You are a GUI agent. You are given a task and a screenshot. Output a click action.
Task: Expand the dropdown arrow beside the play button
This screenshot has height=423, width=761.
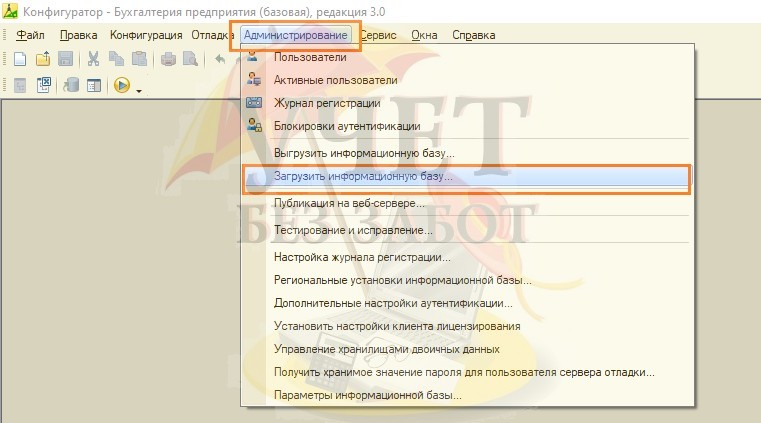point(138,89)
